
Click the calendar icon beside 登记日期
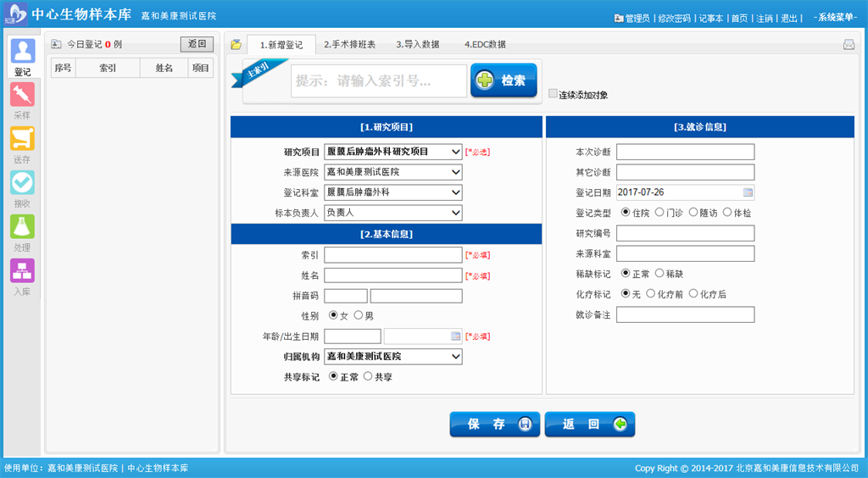point(748,192)
